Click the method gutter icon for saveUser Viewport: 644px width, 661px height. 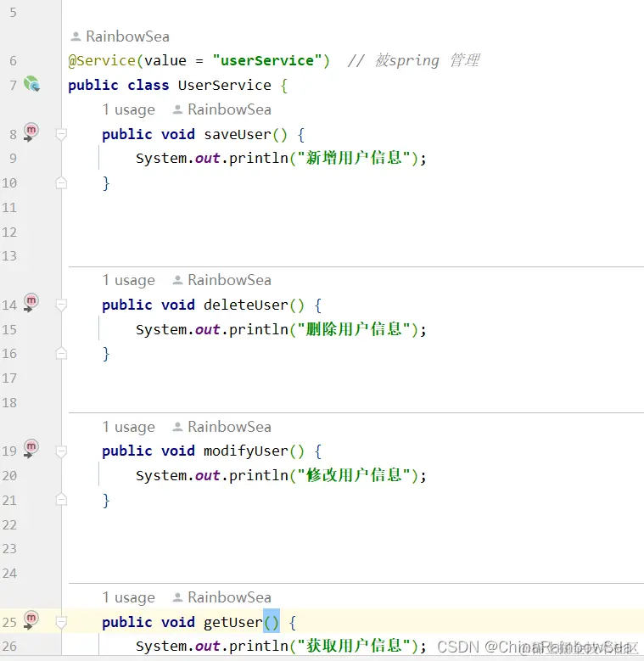point(31,132)
